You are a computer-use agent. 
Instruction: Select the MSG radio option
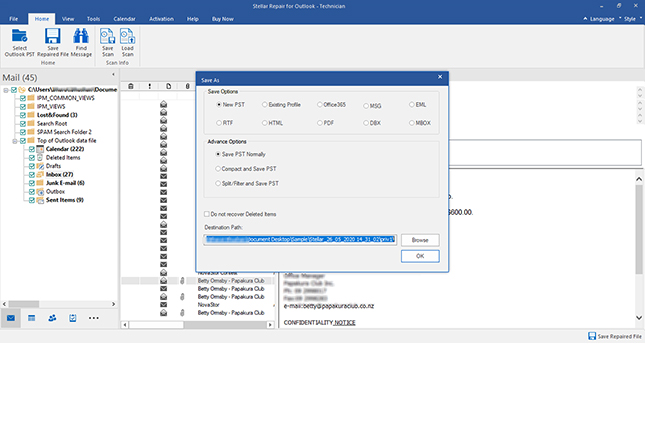coord(366,106)
